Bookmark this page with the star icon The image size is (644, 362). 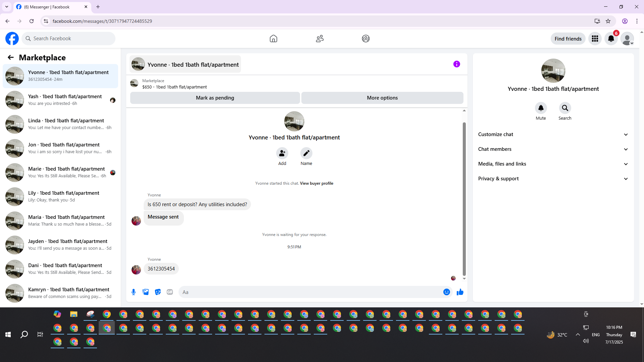point(608,21)
